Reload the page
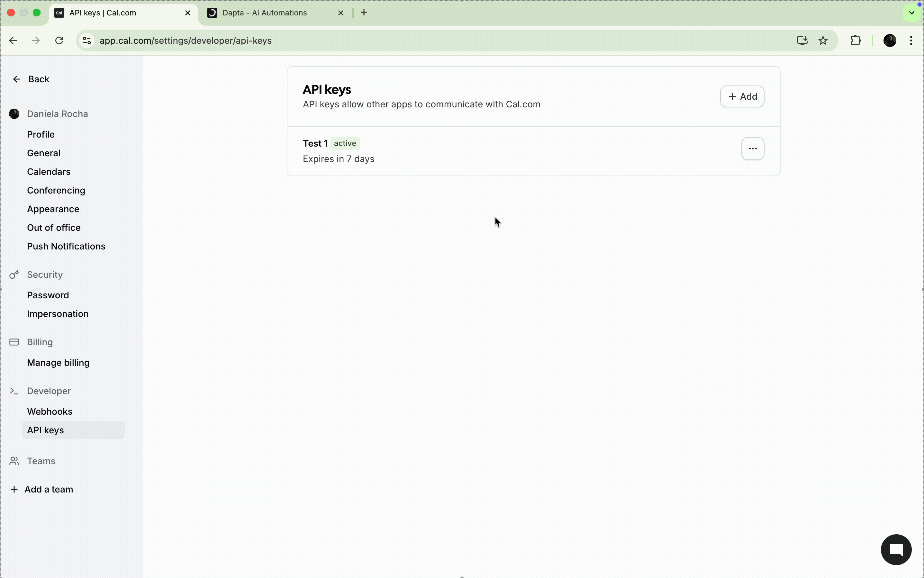This screenshot has height=578, width=924. [x=59, y=41]
